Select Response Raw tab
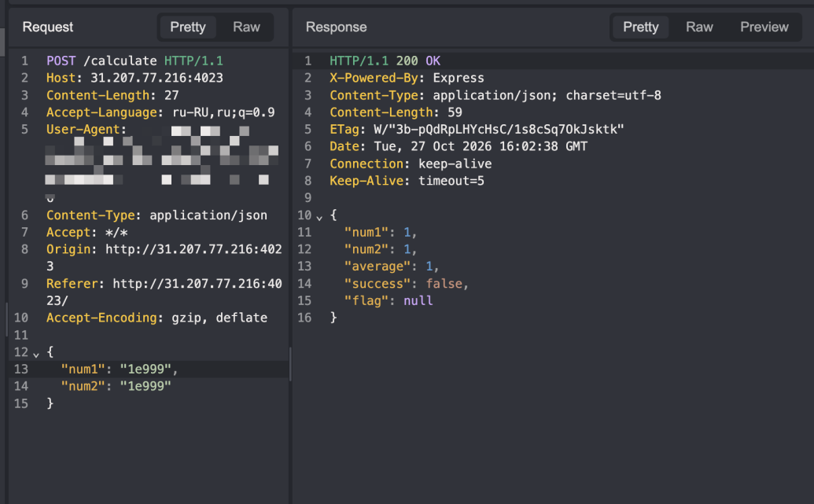Image resolution: width=814 pixels, height=504 pixels. [699, 27]
